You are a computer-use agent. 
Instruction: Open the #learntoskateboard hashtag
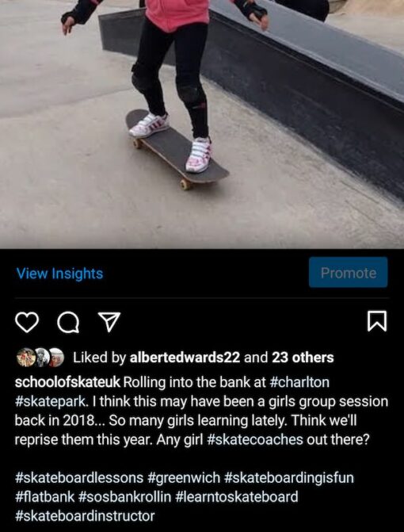(x=237, y=496)
